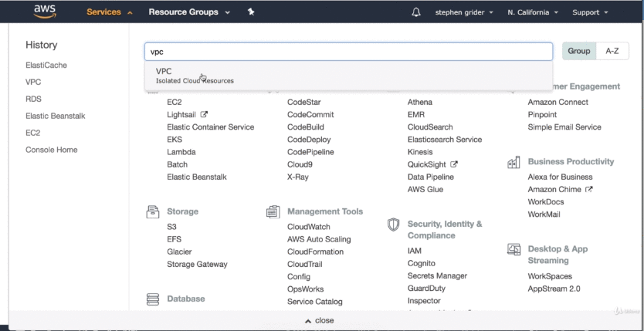Open the Support dropdown menu
This screenshot has height=331, width=644.
point(590,12)
